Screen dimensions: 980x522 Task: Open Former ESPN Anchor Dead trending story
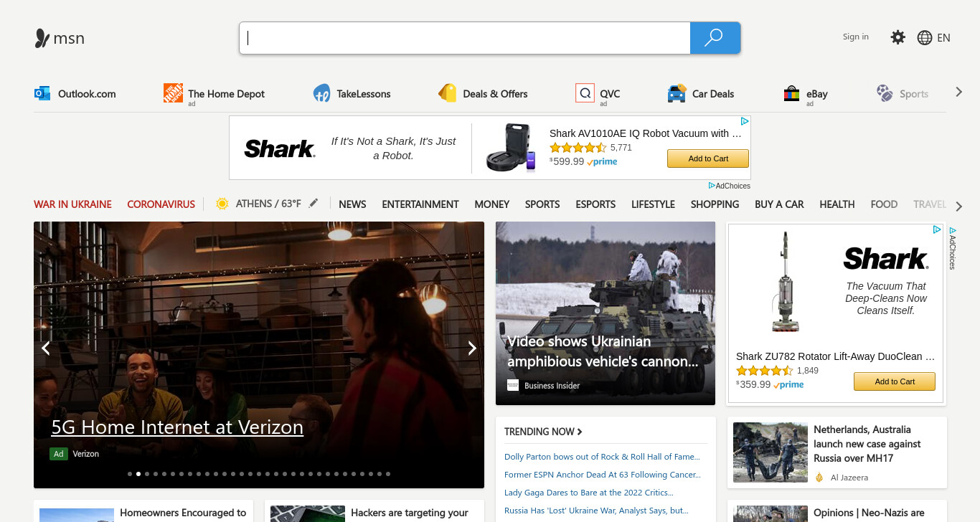[x=603, y=475]
